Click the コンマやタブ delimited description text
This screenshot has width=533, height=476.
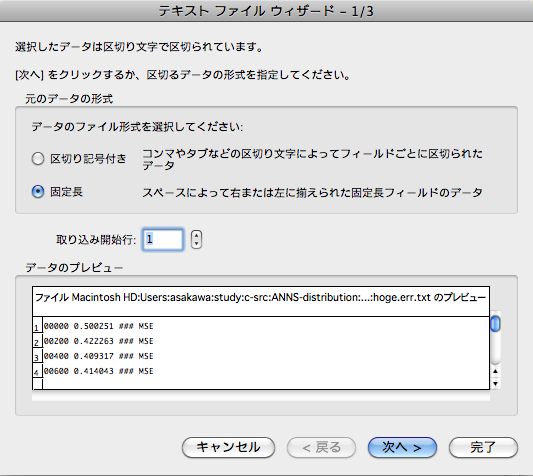(312, 159)
